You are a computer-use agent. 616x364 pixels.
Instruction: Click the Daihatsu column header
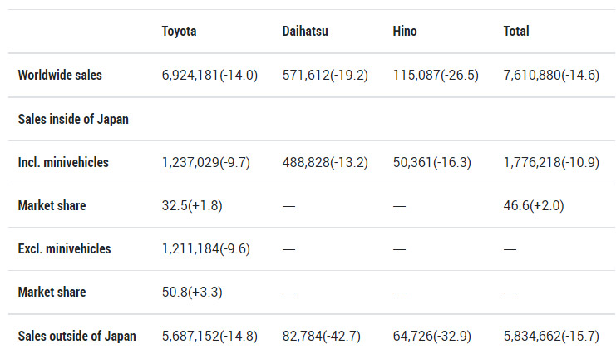click(x=305, y=32)
